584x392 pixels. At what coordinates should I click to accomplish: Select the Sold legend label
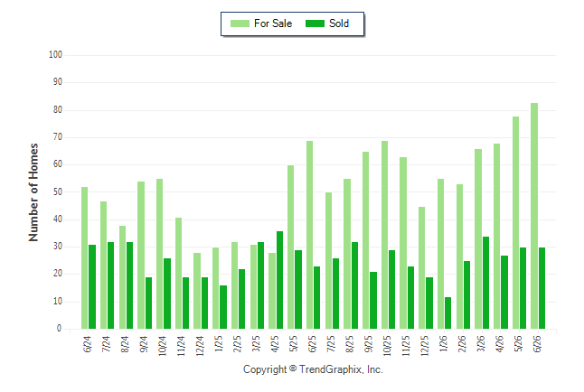click(339, 23)
